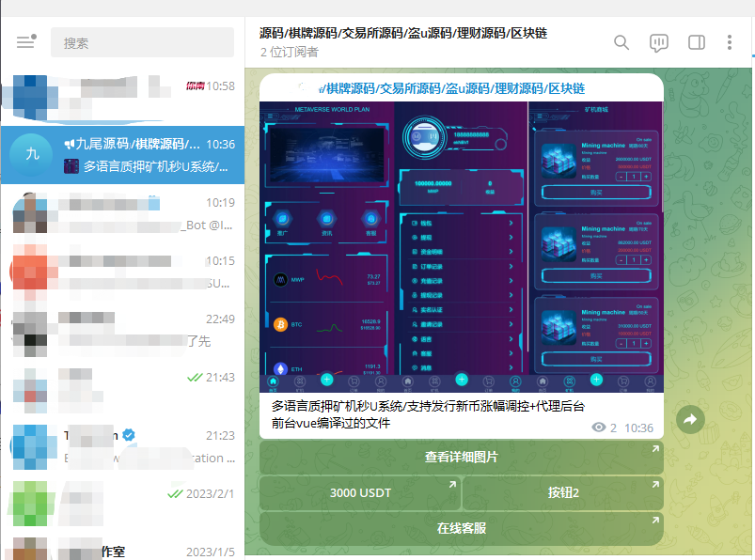Click the verified badge in chat list
Screen dimensions: 755x560
pos(129,435)
